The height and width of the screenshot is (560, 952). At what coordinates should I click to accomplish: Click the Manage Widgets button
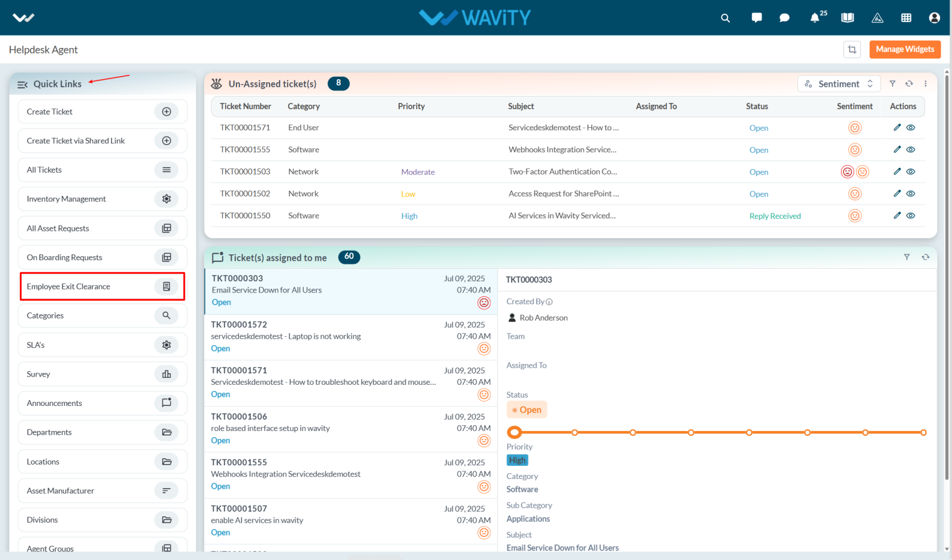(905, 49)
